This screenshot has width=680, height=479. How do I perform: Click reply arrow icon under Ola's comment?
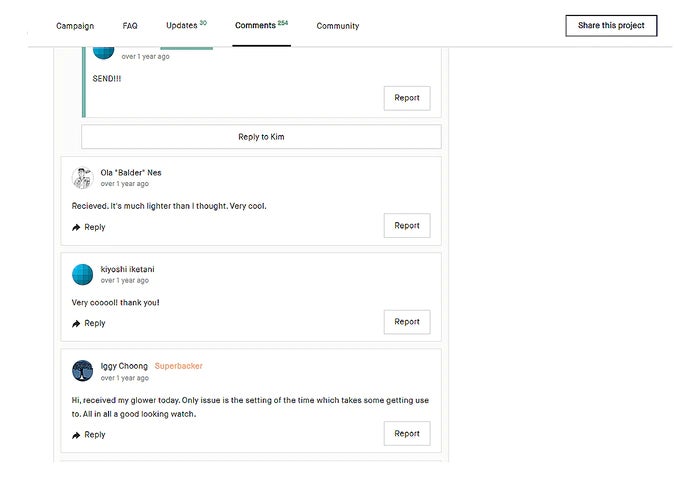[x=76, y=228]
